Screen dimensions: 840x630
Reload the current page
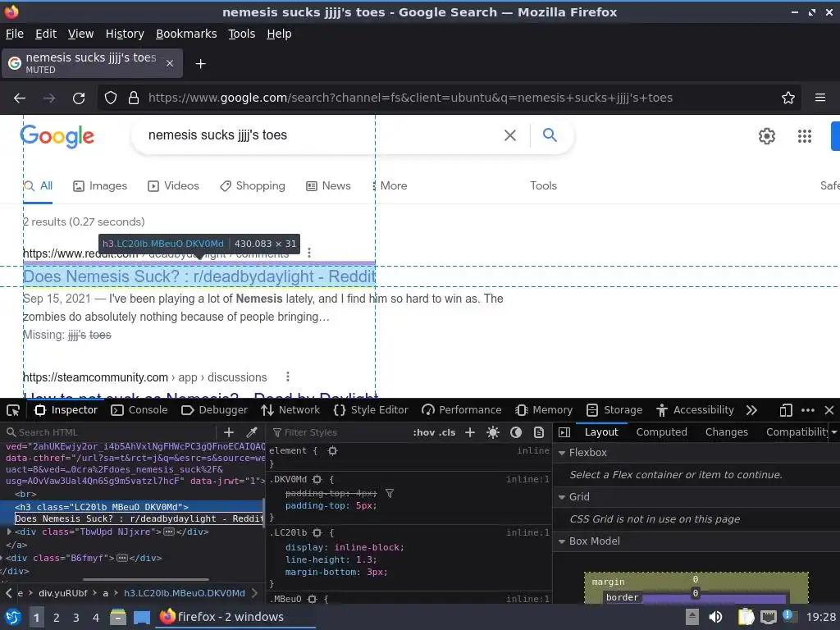coord(79,98)
